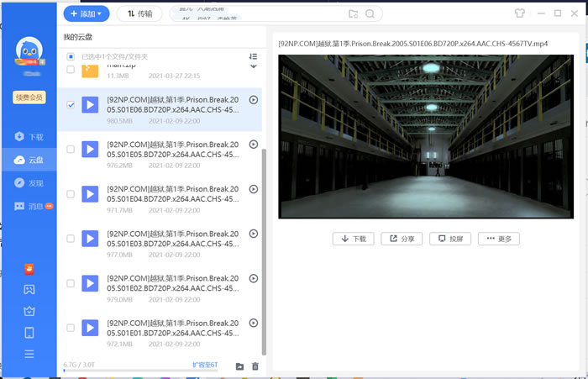Click the play circle icon for S01E04
Image resolution: width=588 pixels, height=379 pixels.
point(254,189)
